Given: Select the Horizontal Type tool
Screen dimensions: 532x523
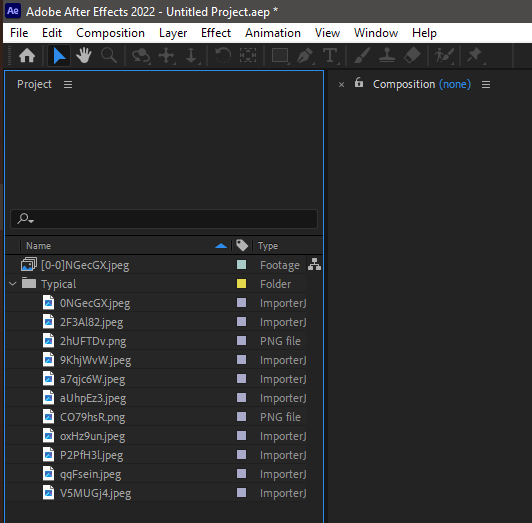Looking at the screenshot, I should 330,56.
